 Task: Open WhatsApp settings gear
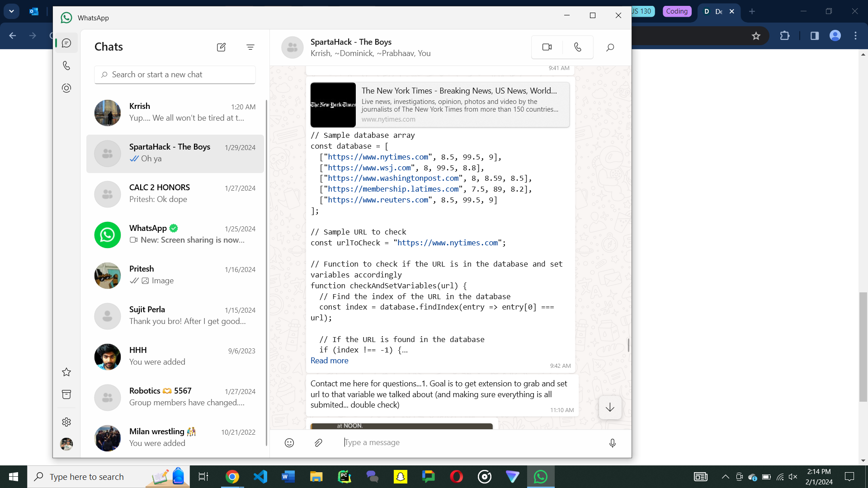click(66, 422)
